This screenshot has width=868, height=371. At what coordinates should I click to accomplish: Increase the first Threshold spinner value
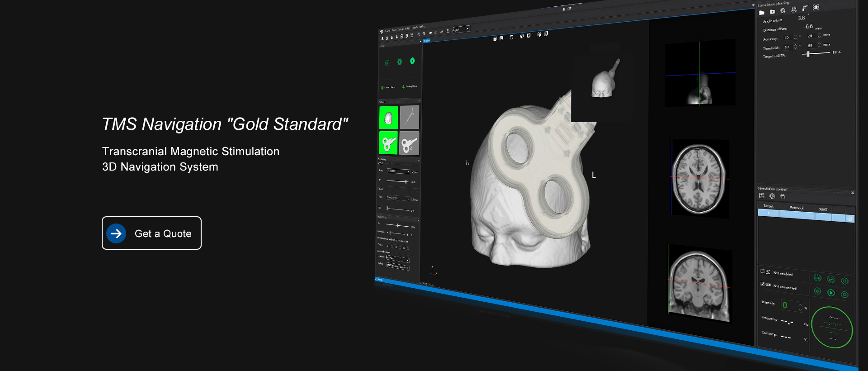pos(795,45)
